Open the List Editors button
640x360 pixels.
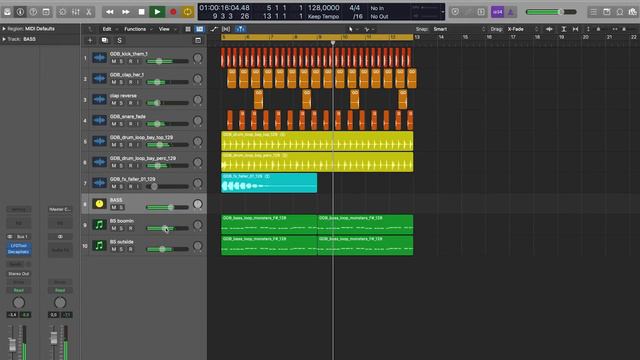[593, 12]
